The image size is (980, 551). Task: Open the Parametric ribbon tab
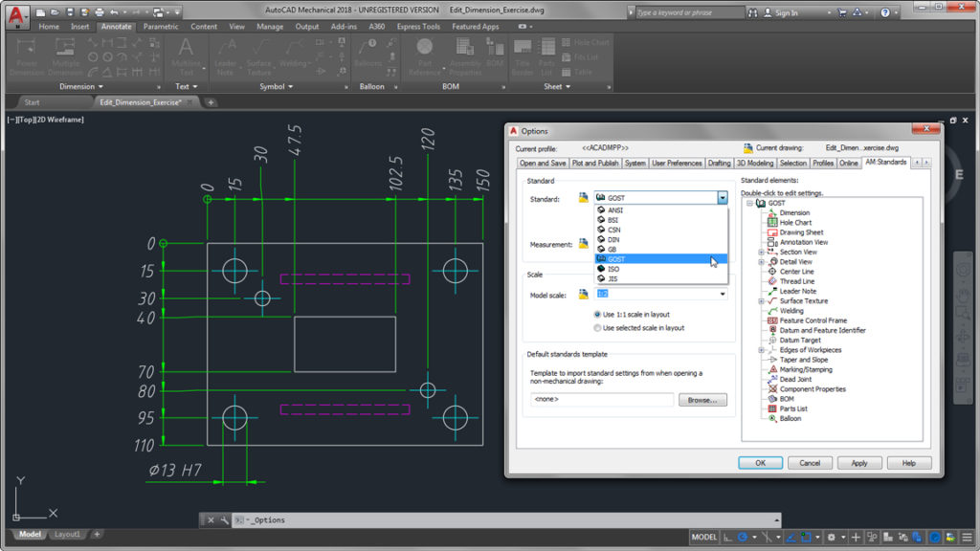point(161,27)
